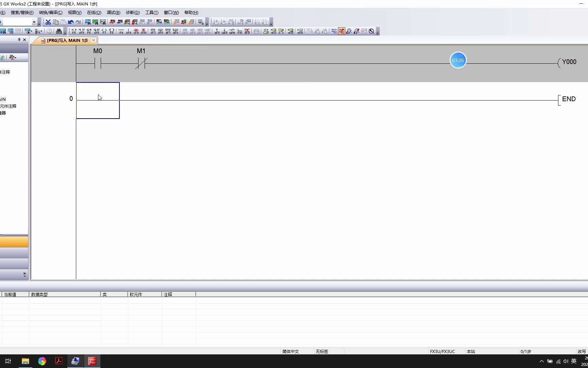Viewport: 588px width, 368px height.
Task: Expand the program toolbar options arrow
Action: click(x=207, y=23)
